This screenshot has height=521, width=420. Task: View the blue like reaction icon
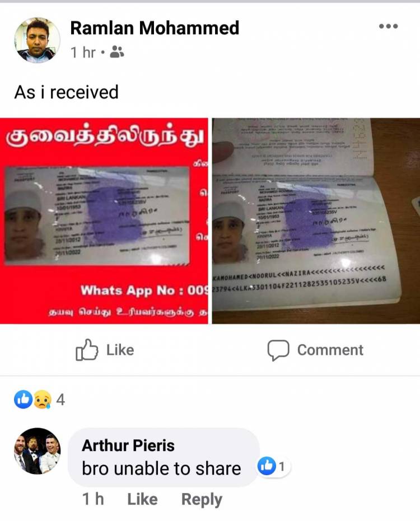click(x=23, y=399)
